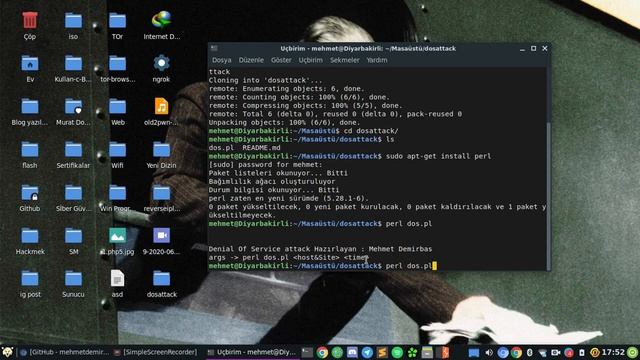640x360 pixels.
Task: Open the Uçbirim menu in terminal
Action: [x=311, y=60]
